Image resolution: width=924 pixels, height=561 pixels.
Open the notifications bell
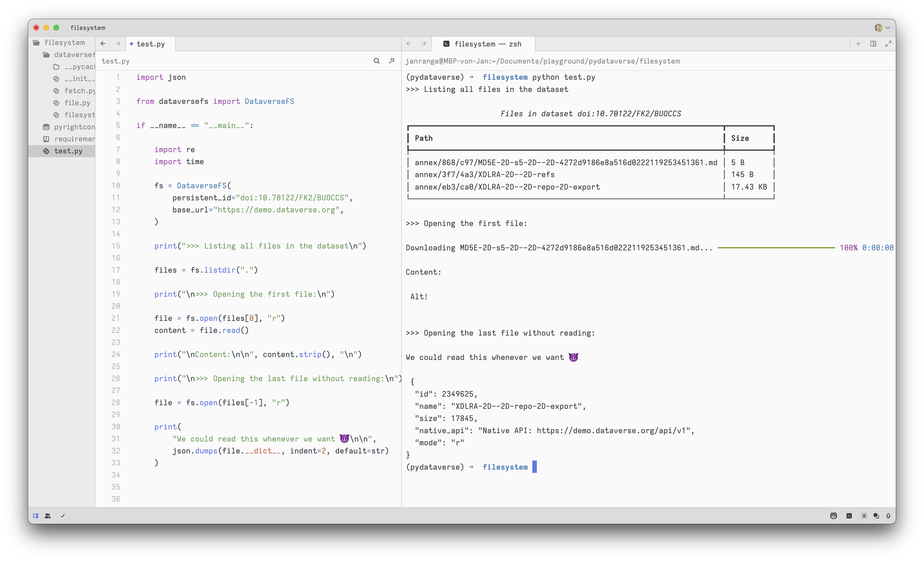click(888, 516)
